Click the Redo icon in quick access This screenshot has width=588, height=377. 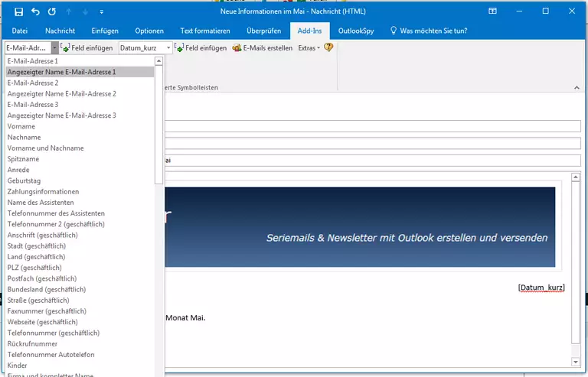tap(52, 11)
